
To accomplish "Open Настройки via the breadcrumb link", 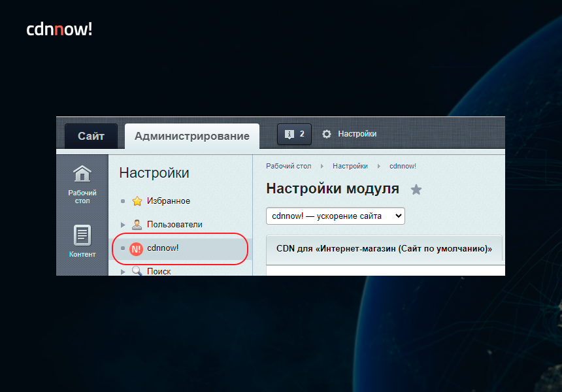I will point(350,166).
